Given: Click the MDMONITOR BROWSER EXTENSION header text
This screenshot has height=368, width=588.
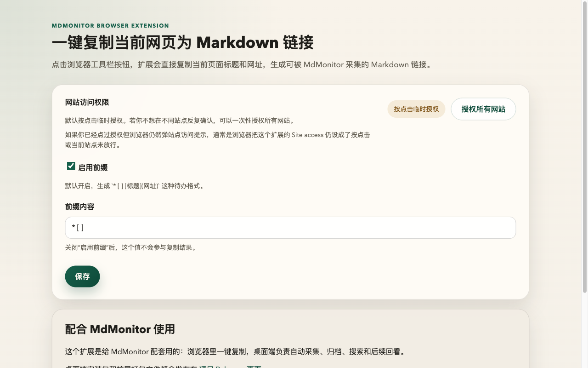Looking at the screenshot, I should pyautogui.click(x=110, y=26).
